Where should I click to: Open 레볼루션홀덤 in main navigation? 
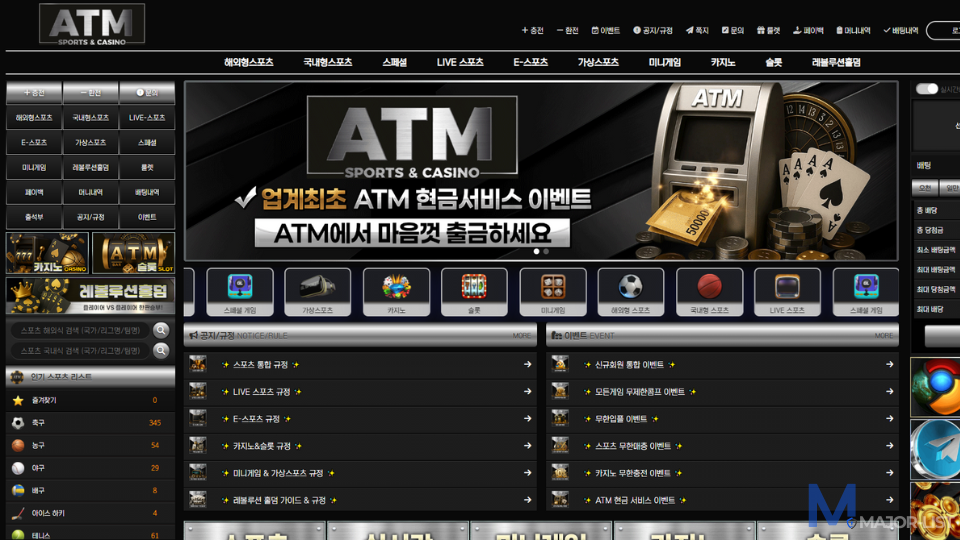[836, 62]
